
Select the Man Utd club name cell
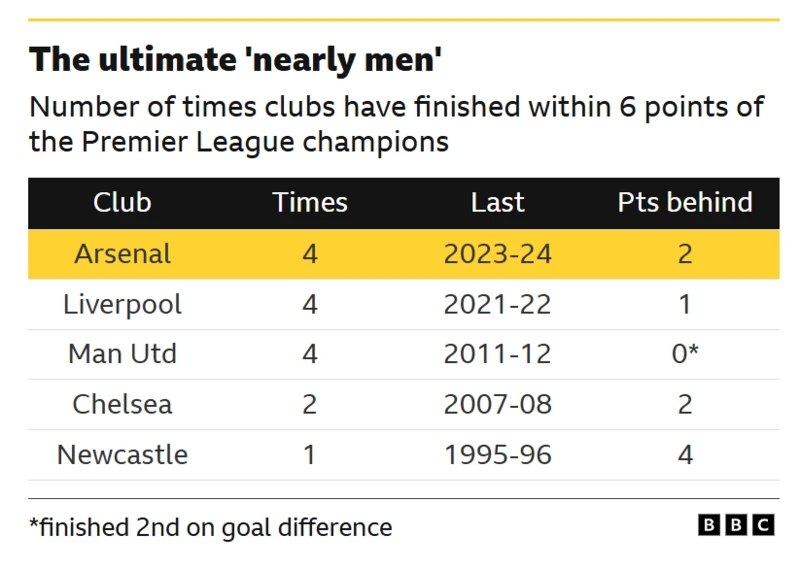122,354
